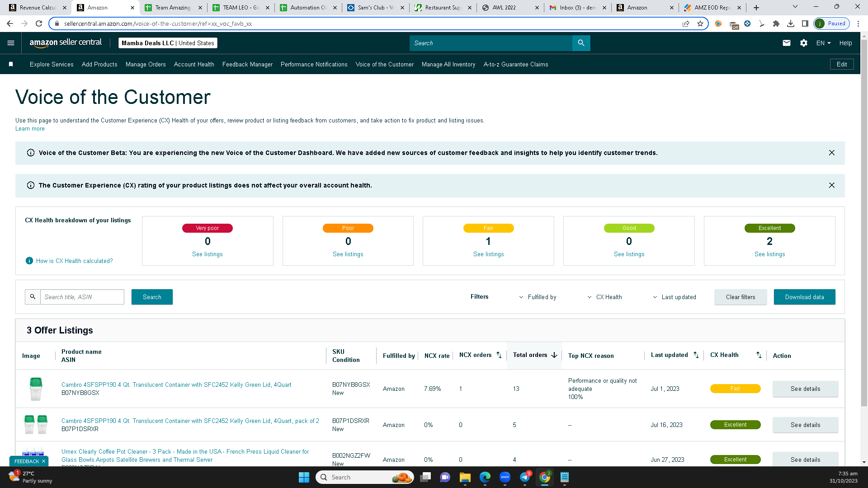Open the Learn more link
Image resolution: width=868 pixels, height=488 pixels.
point(30,129)
